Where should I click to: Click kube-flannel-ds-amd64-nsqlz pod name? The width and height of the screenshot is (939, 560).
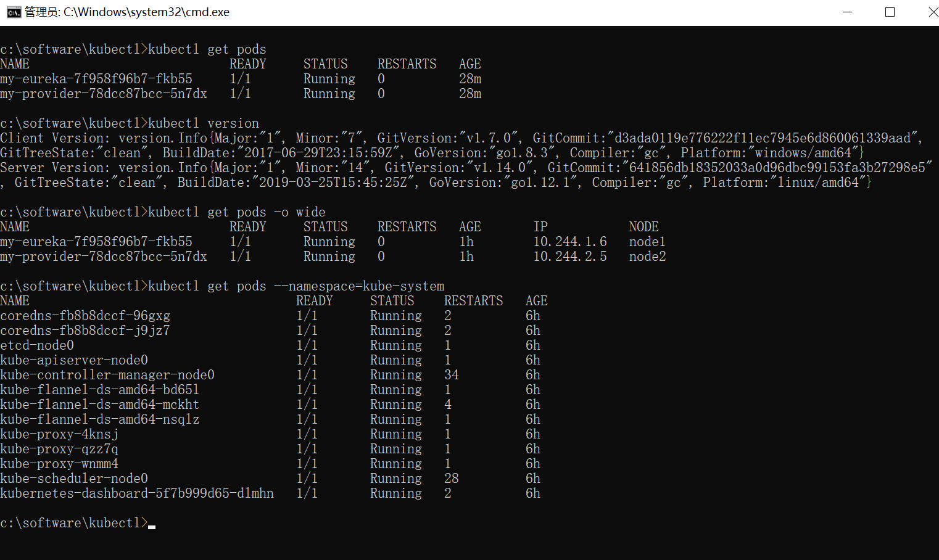(100, 419)
